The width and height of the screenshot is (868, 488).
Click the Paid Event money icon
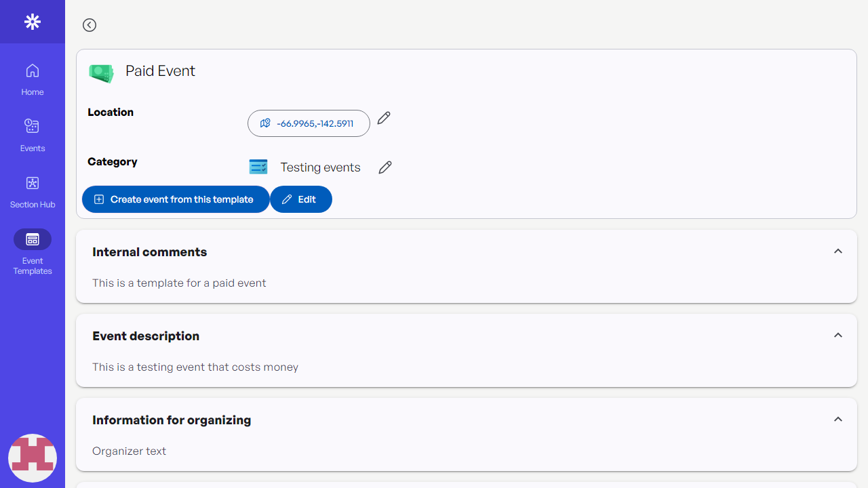[x=102, y=73]
